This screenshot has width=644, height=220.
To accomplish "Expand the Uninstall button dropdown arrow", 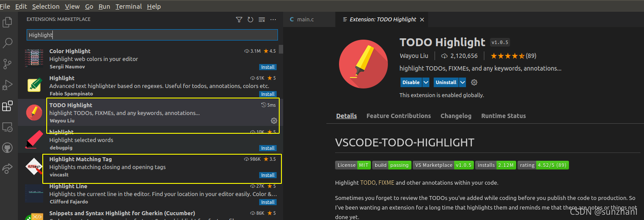I will point(462,82).
